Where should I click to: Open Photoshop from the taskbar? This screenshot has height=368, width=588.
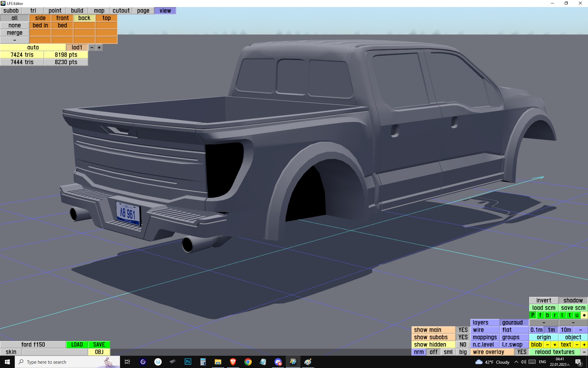pyautogui.click(x=188, y=362)
